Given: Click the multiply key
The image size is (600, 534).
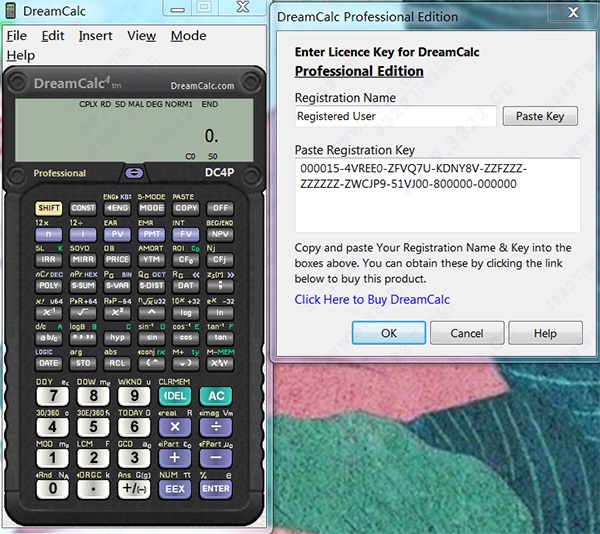Looking at the screenshot, I should [x=175, y=427].
